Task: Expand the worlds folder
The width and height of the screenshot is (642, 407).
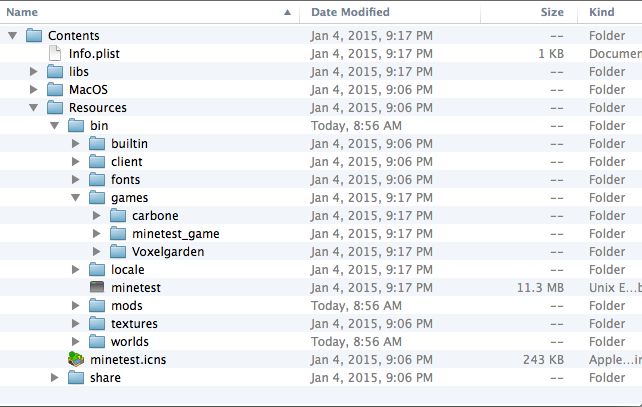Action: (x=76, y=342)
